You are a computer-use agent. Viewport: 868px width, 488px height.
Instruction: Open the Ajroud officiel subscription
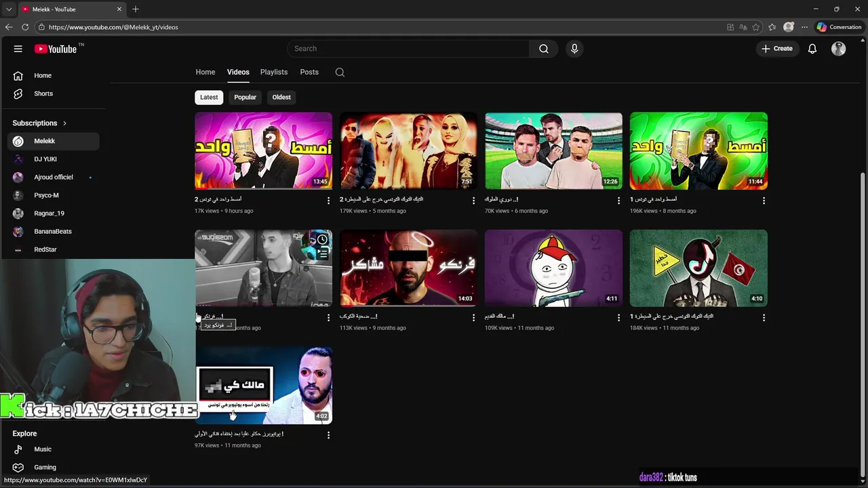[x=54, y=177]
